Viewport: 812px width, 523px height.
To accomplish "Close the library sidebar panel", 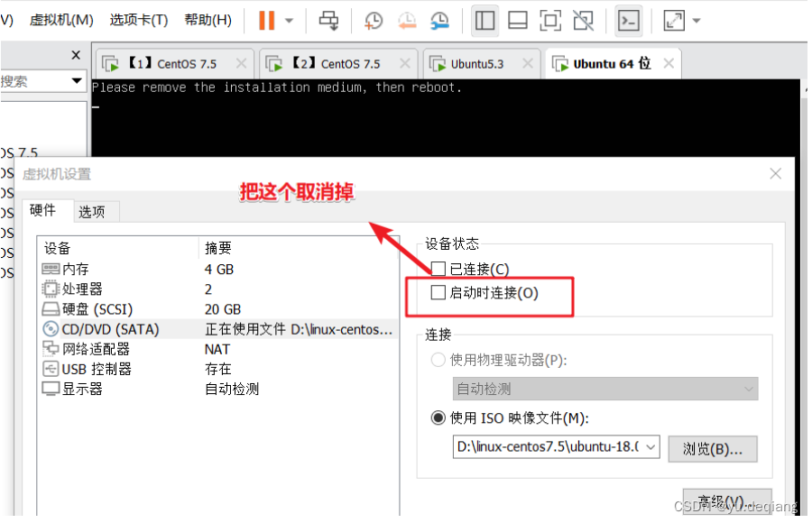I will pyautogui.click(x=76, y=55).
